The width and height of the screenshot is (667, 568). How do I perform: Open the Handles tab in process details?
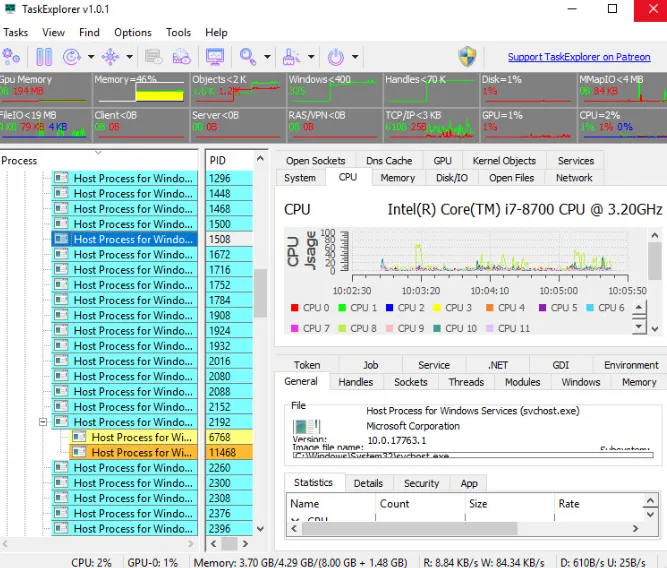click(356, 382)
